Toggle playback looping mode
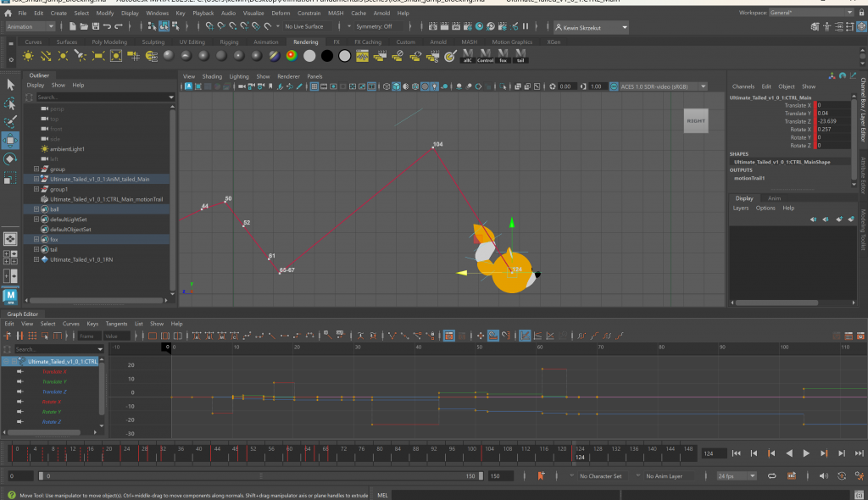The image size is (868, 500). coord(771,476)
